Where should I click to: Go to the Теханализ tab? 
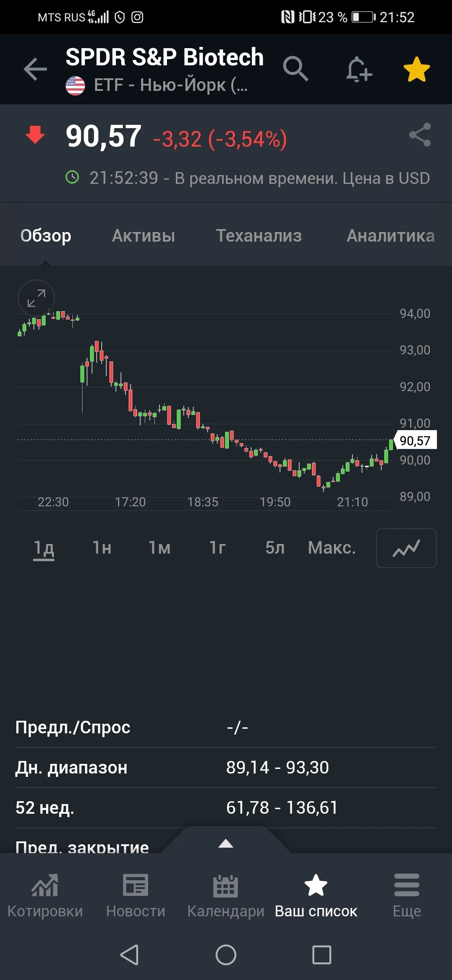(x=259, y=236)
